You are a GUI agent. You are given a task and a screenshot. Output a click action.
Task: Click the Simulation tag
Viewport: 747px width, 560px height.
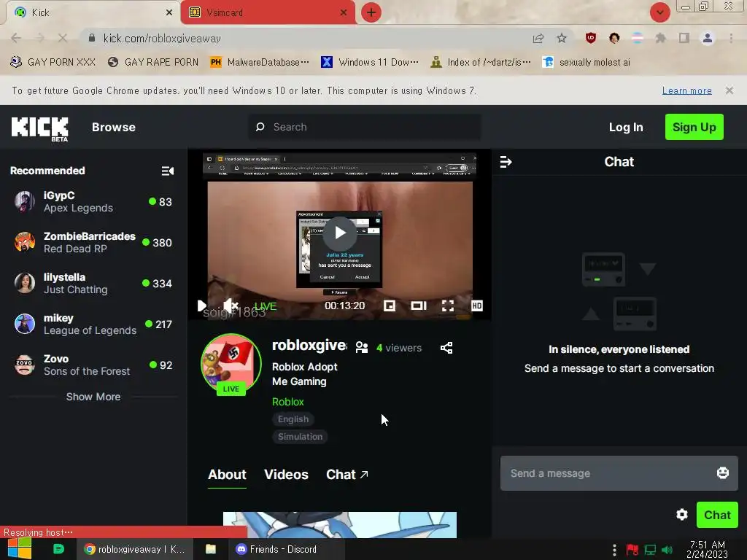300,437
